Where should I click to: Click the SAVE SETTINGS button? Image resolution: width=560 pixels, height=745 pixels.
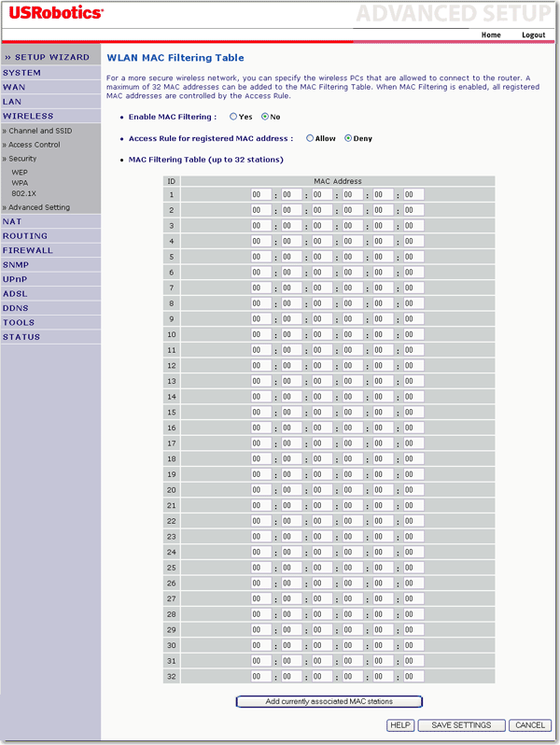(x=461, y=725)
